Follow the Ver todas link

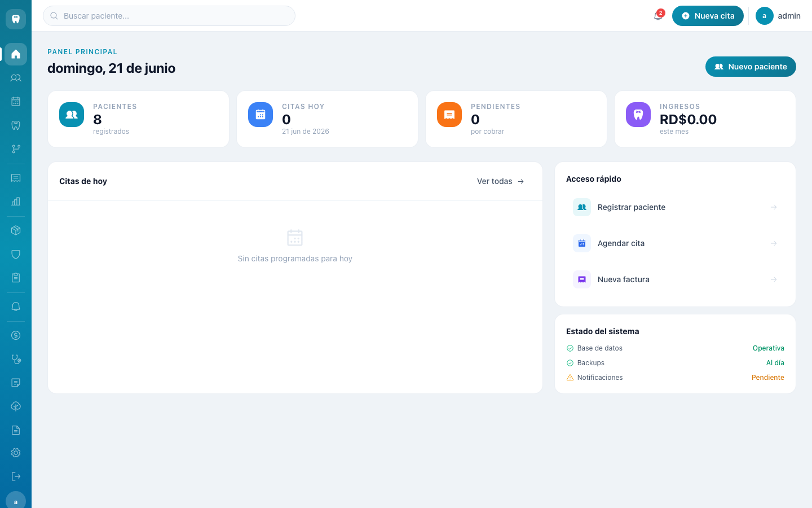click(501, 181)
